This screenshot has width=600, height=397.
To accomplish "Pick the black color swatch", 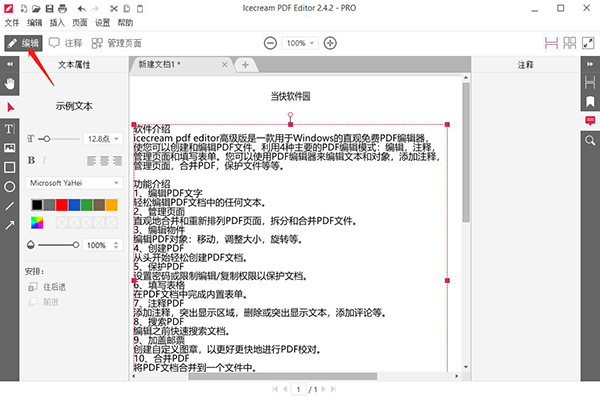I will [x=37, y=205].
